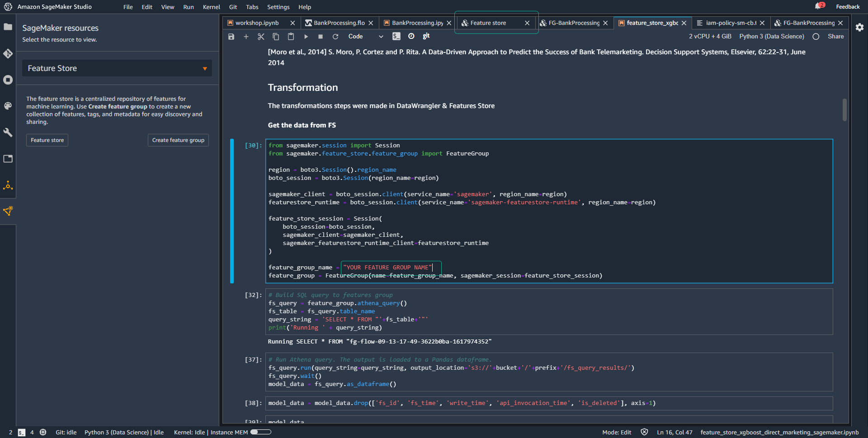The height and width of the screenshot is (438, 868).
Task: Open the File menu
Action: pos(128,7)
